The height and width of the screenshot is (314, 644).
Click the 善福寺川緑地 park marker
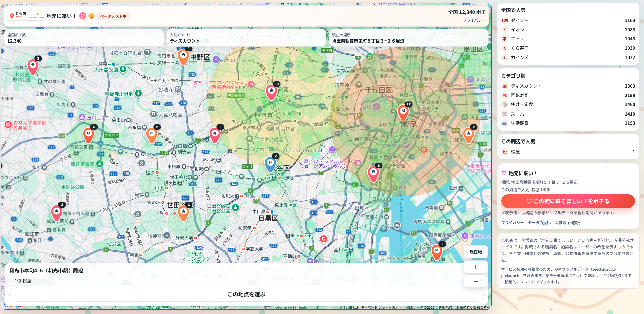click(138, 93)
